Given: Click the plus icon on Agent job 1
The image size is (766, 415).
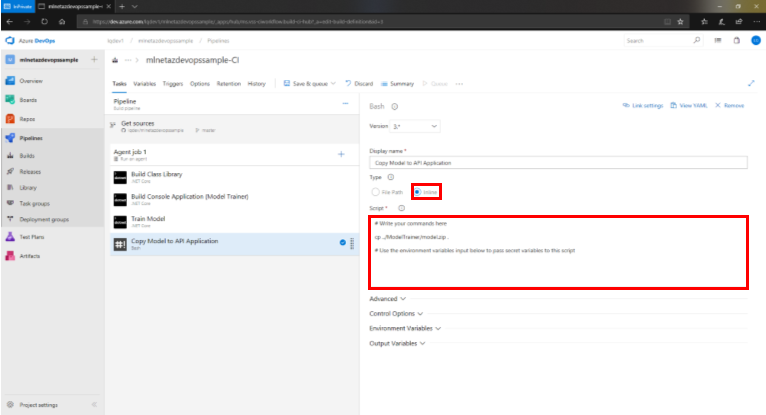Looking at the screenshot, I should coord(341,154).
